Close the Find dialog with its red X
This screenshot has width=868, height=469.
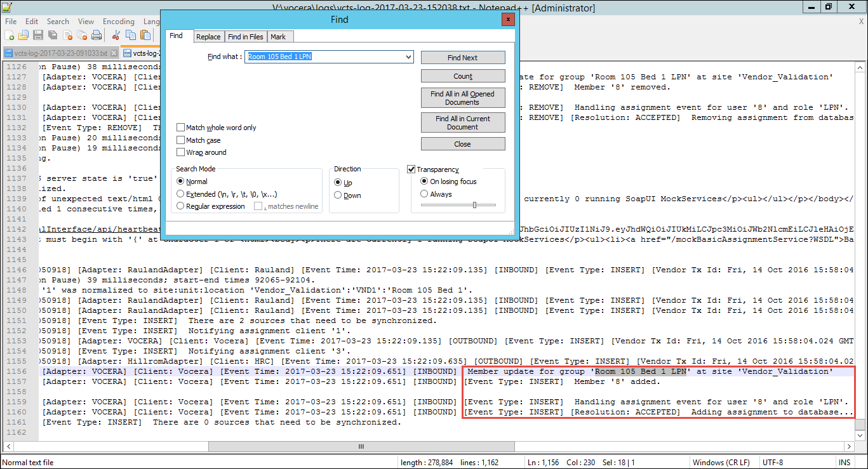(x=507, y=19)
